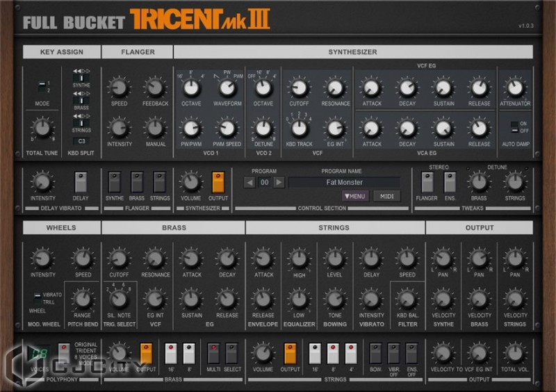
Task: Click the Flanger MANUAL knob
Action: click(155, 129)
